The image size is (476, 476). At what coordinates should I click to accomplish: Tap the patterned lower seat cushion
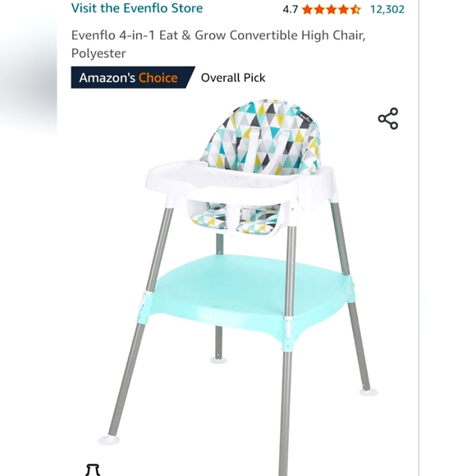pyautogui.click(x=236, y=218)
